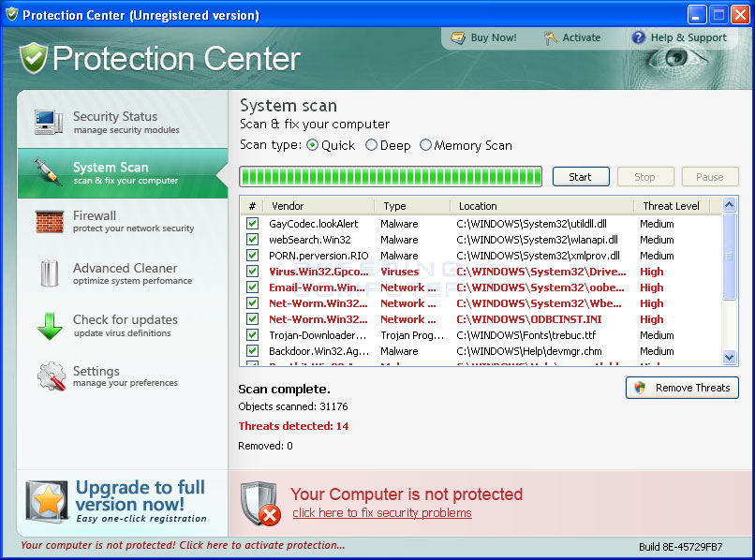Click Upgrade to full version now banner
This screenshot has width=755, height=560.
tap(123, 501)
